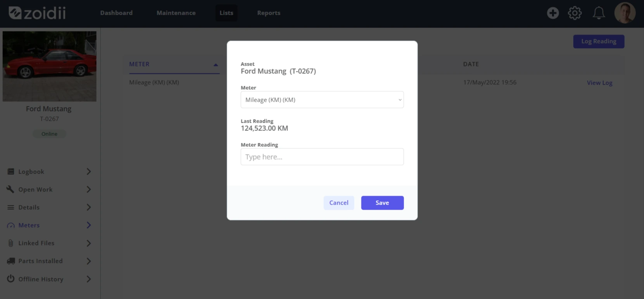Save the meter reading
Screen dimensions: 644x299
pyautogui.click(x=382, y=203)
